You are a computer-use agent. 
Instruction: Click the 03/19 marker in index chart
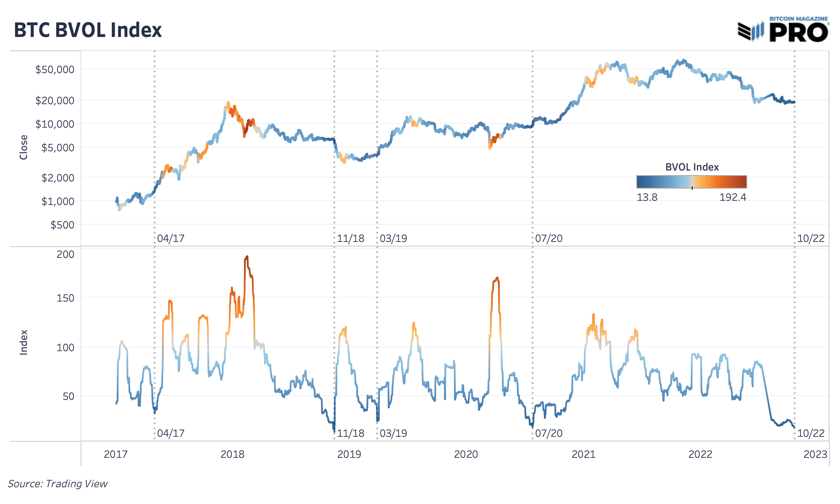coord(394,433)
